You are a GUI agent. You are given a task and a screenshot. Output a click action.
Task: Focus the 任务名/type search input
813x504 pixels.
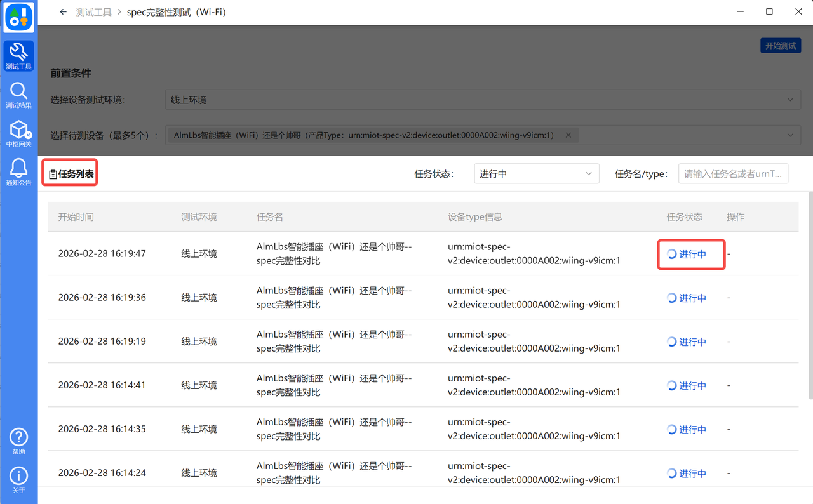pos(733,174)
